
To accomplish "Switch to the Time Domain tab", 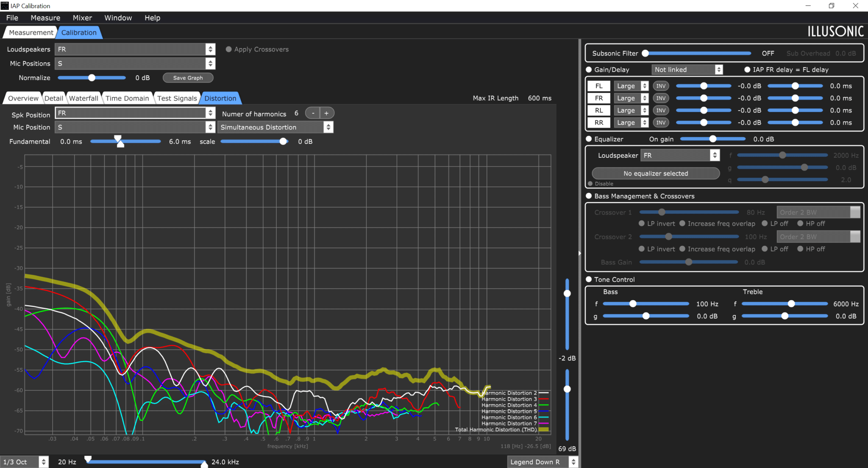I will pos(127,98).
